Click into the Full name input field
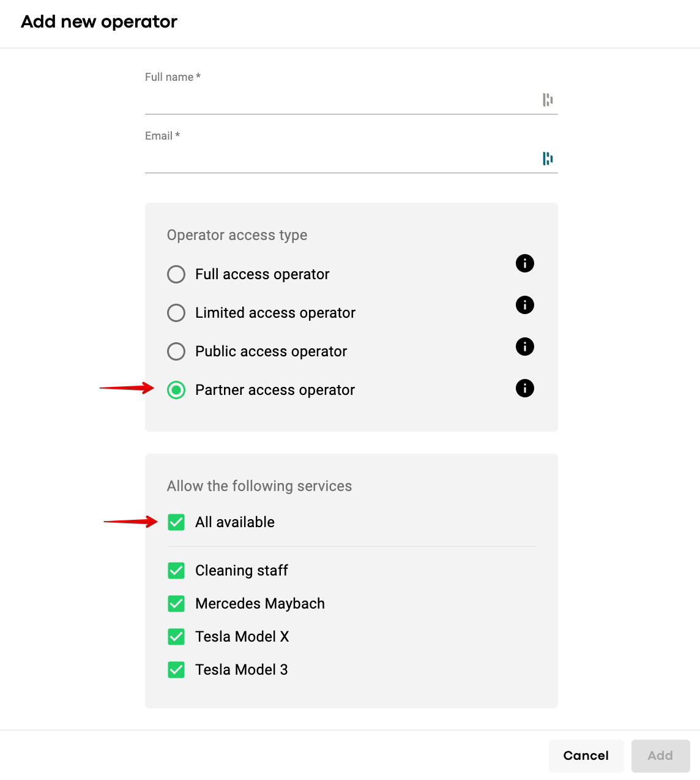This screenshot has height=780, width=700. coord(340,100)
